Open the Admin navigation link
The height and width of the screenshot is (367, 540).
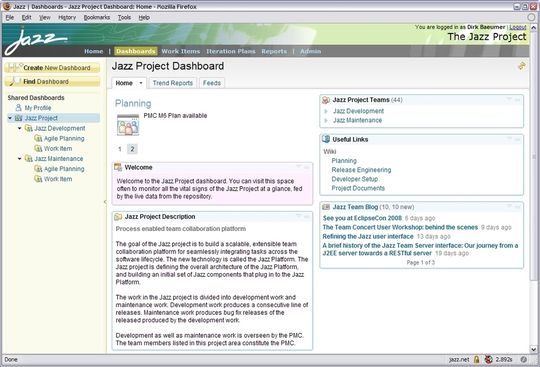(310, 51)
